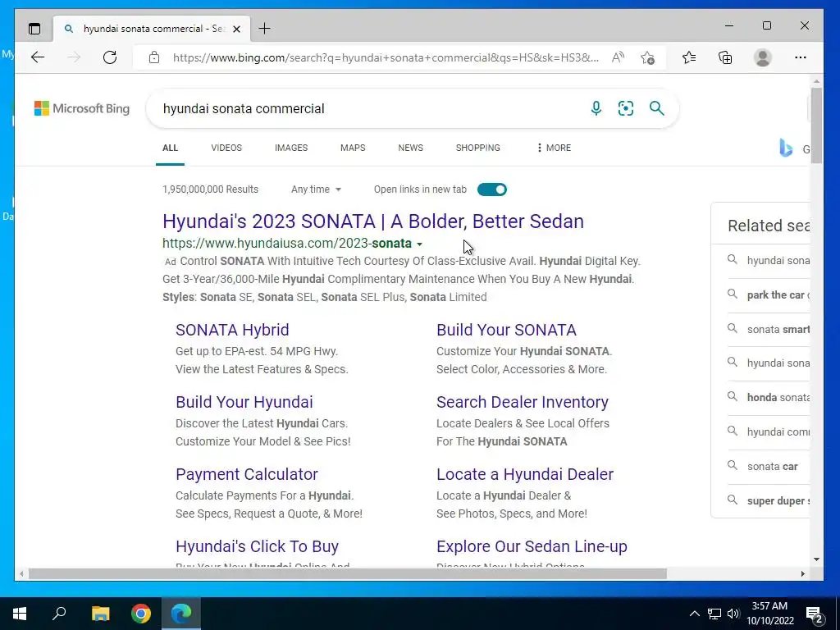
Task: Open Search Dealer Inventory link
Action: (x=523, y=402)
